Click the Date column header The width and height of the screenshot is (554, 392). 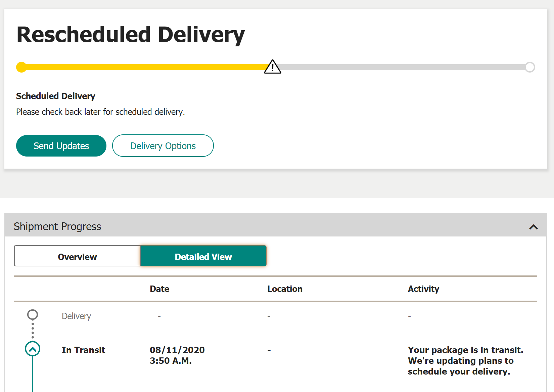pos(159,289)
